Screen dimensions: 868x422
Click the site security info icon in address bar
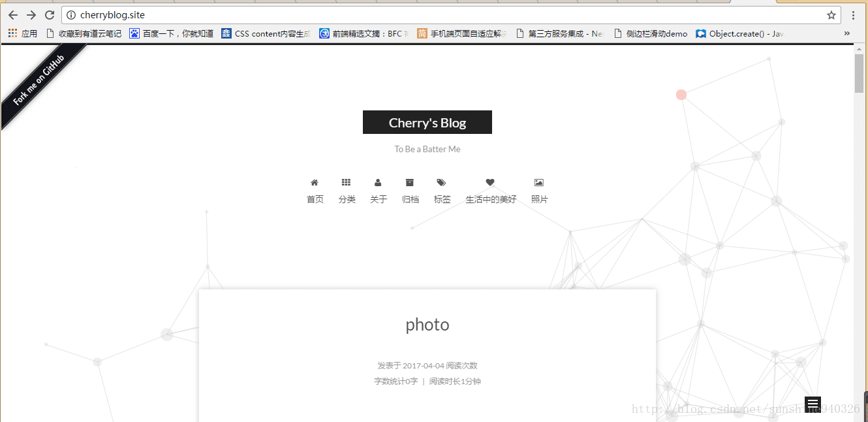pyautogui.click(x=70, y=14)
